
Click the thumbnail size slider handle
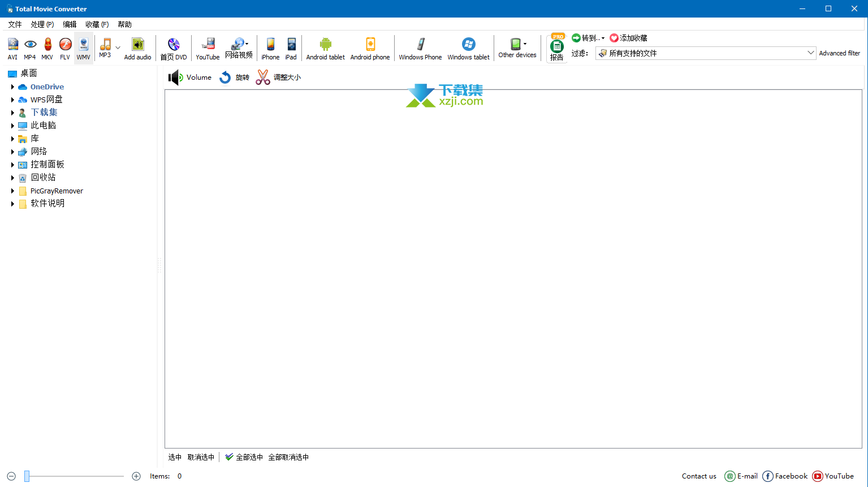(27, 477)
